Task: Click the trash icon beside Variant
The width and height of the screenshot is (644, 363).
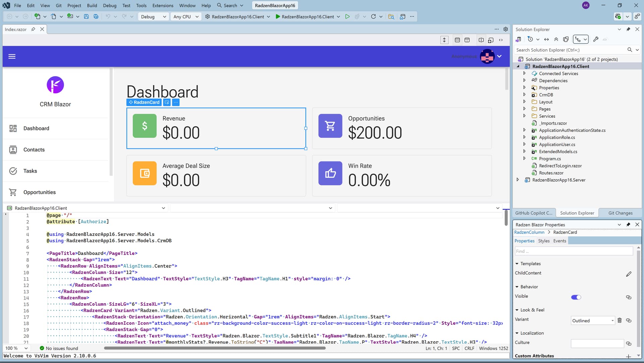Action: pos(620,320)
